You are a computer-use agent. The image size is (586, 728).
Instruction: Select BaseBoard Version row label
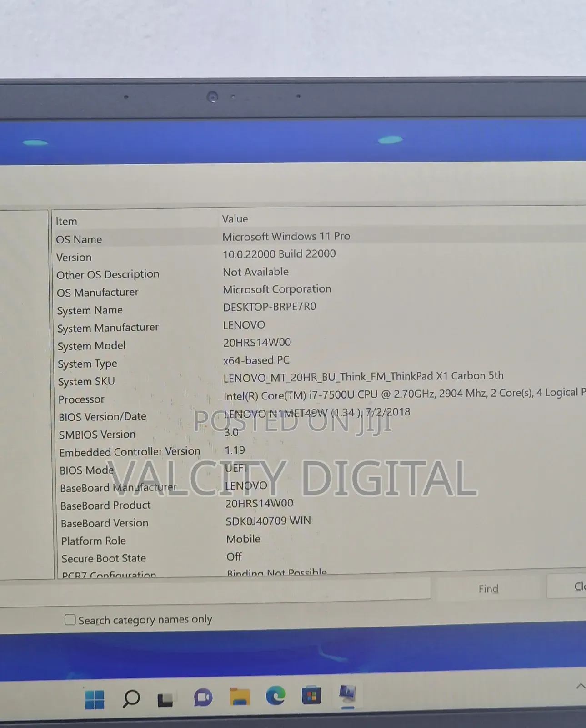[105, 523]
